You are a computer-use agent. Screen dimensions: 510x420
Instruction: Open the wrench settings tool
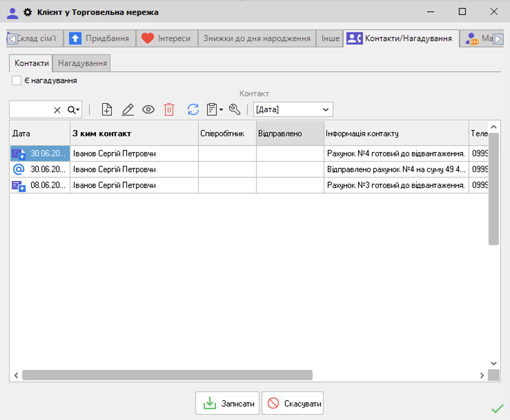(x=235, y=110)
